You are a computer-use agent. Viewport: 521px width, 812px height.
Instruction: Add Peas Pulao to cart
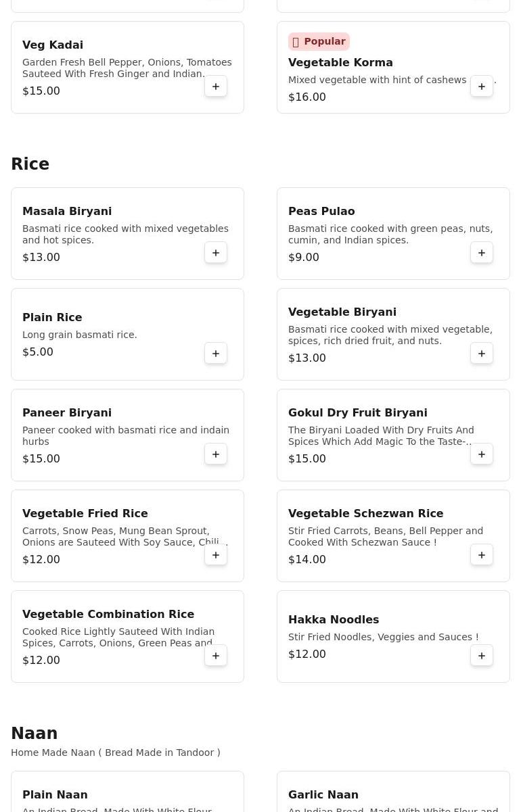pyautogui.click(x=482, y=253)
